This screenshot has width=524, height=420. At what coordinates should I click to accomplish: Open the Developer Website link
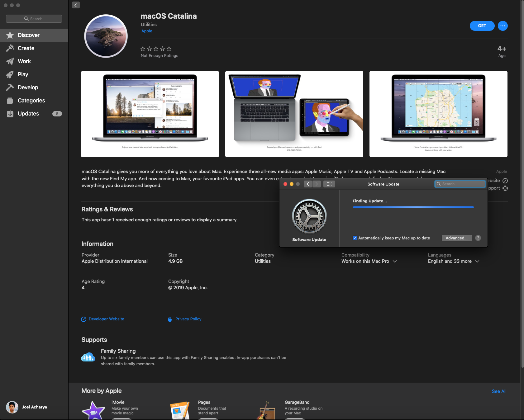[107, 319]
